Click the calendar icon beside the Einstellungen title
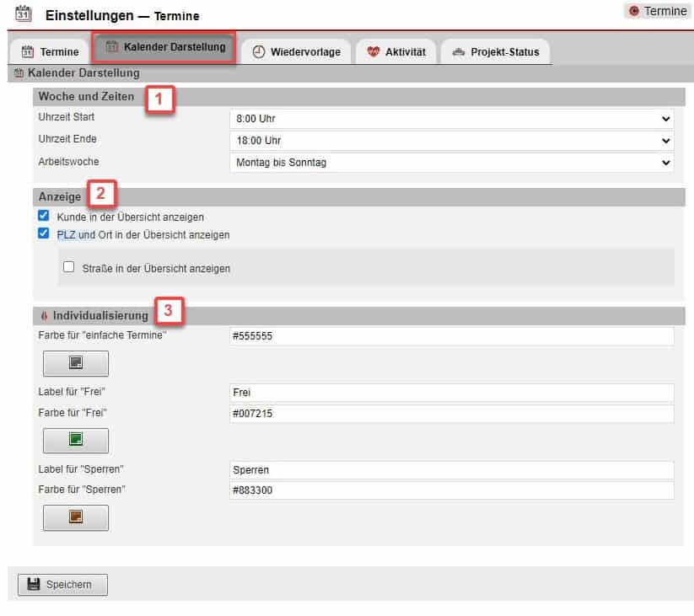 pyautogui.click(x=24, y=14)
